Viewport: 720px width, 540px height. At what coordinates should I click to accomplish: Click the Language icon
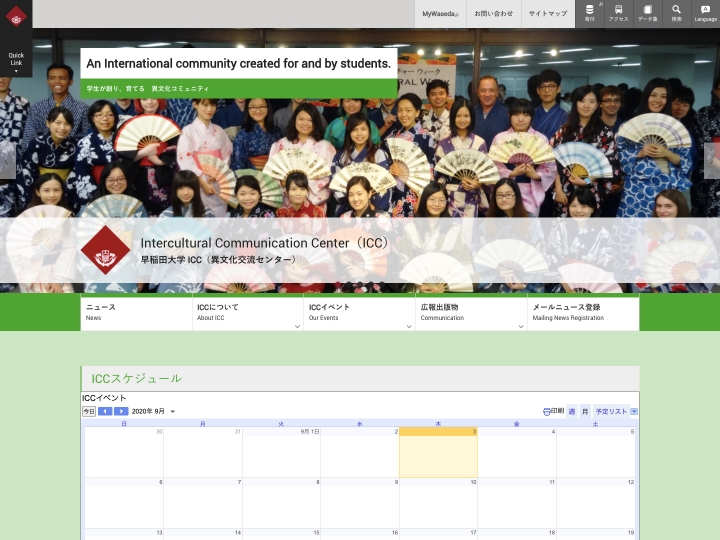point(705,13)
